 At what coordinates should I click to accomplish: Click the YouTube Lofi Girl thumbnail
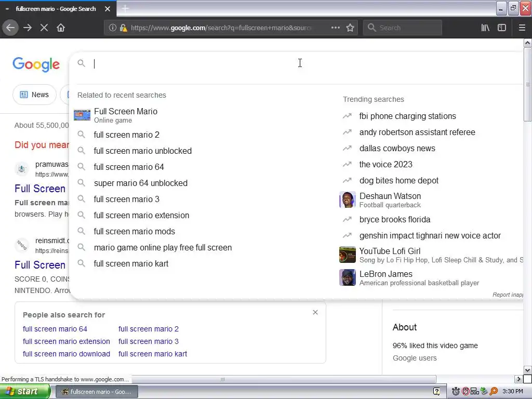pos(348,255)
